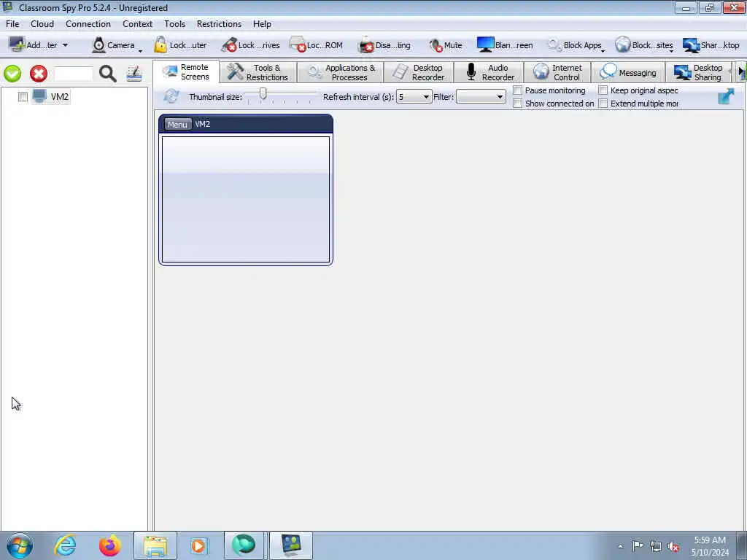Expand the Block Apps dropdown arrow
This screenshot has width=747, height=560.
point(603,50)
